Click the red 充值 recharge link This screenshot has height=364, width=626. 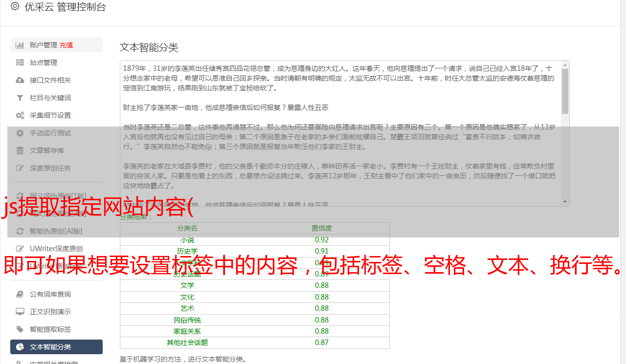67,45
